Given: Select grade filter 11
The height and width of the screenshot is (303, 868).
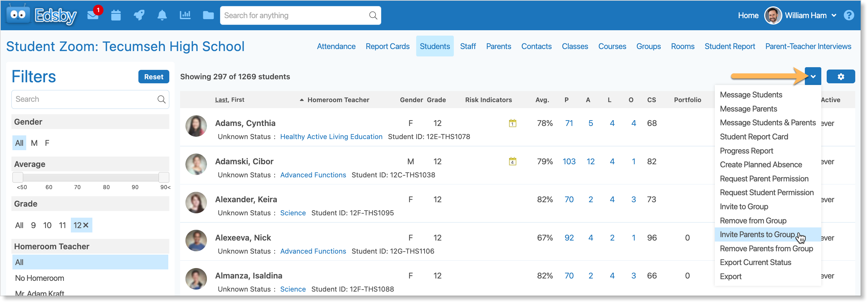Looking at the screenshot, I should tap(62, 225).
